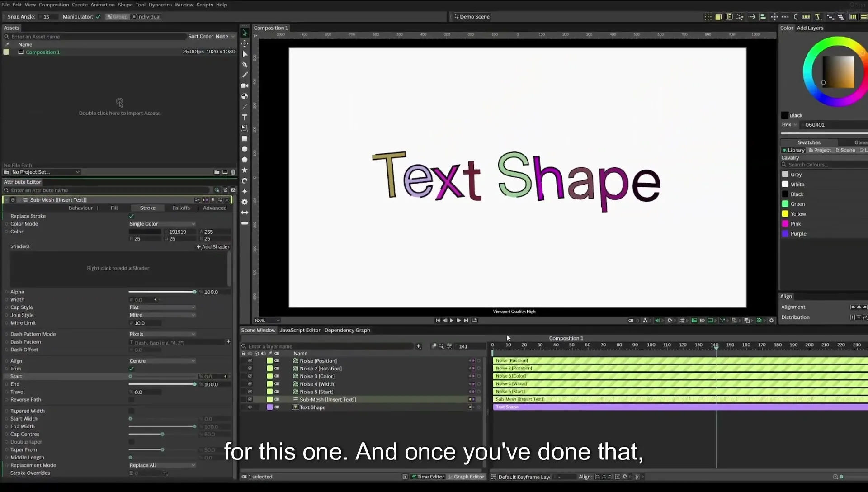Select the Line tool in the toolbar
This screenshot has width=868, height=492.
pos(245,107)
